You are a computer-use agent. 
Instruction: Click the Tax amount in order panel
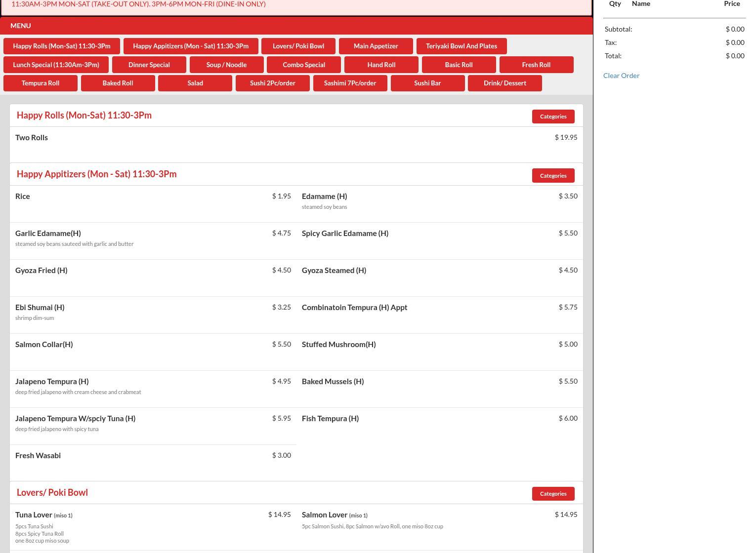click(x=735, y=42)
